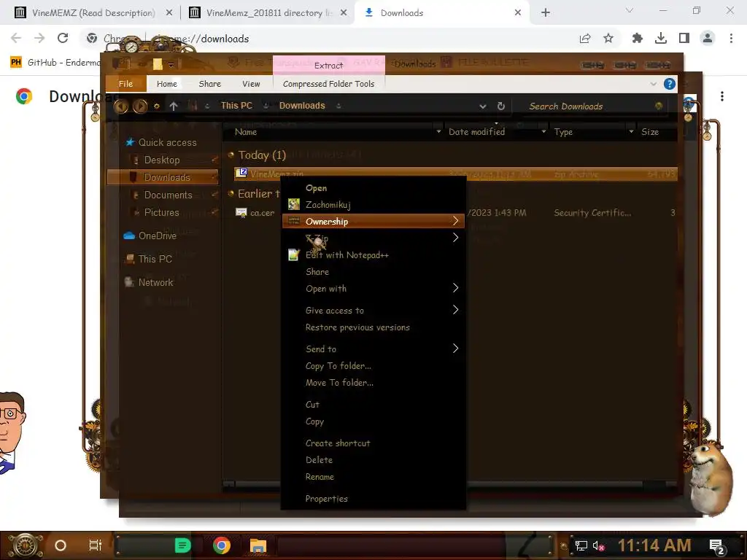
Task: Switch to the Share ribbon tab
Action: click(x=209, y=84)
